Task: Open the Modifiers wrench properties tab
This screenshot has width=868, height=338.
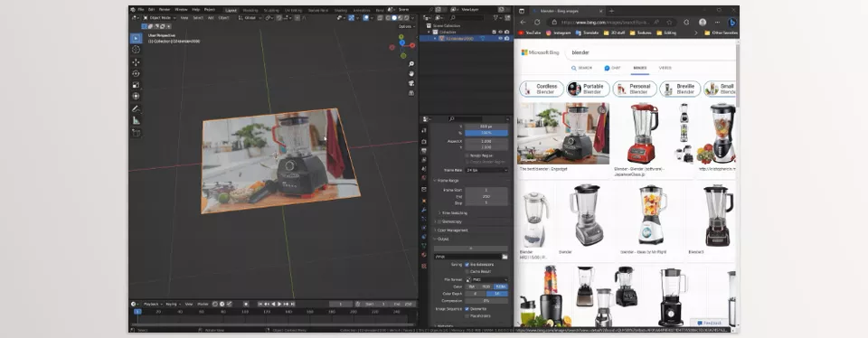Action: pyautogui.click(x=424, y=210)
